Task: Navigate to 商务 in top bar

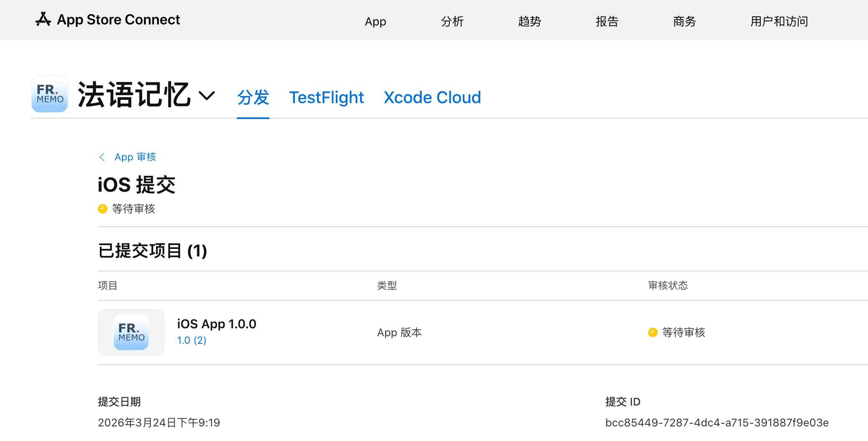Action: [x=684, y=21]
